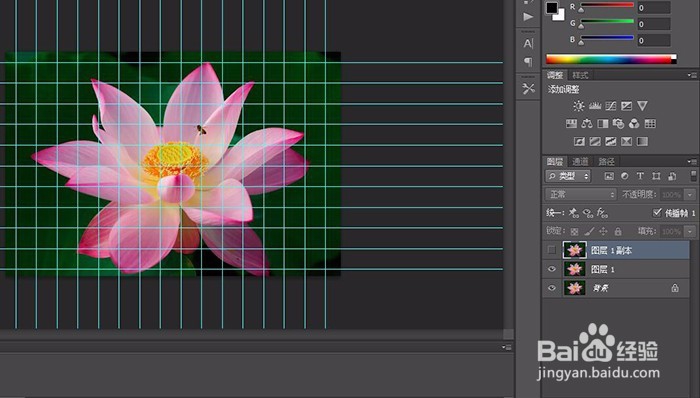
Task: Switch to the 通道 tab
Action: [x=580, y=162]
